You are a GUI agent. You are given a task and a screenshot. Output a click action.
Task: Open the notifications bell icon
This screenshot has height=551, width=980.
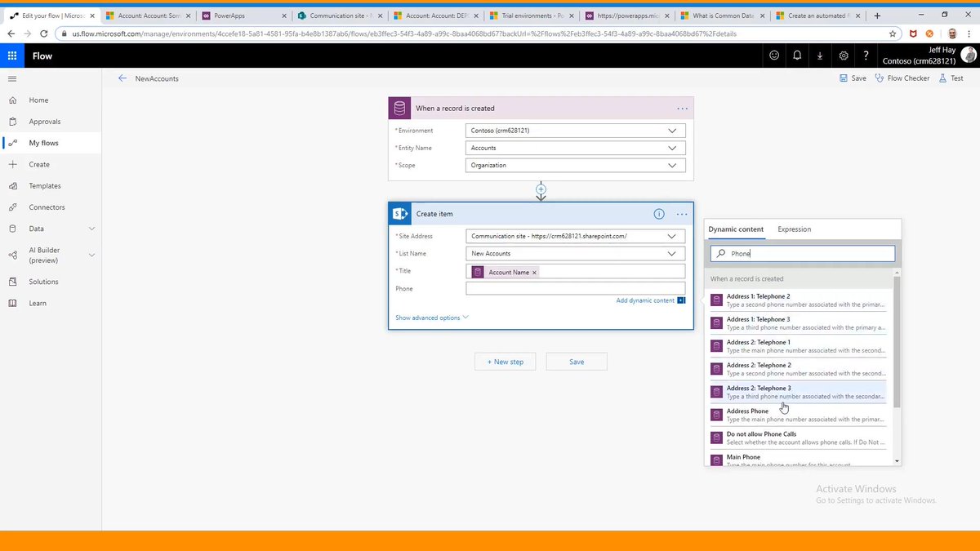tap(797, 56)
